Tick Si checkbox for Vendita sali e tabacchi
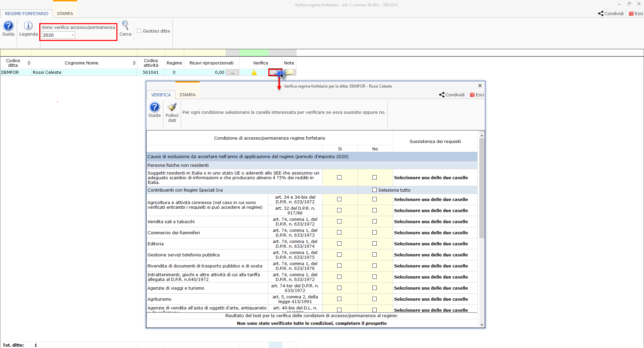This screenshot has width=644, height=348. pyautogui.click(x=339, y=221)
